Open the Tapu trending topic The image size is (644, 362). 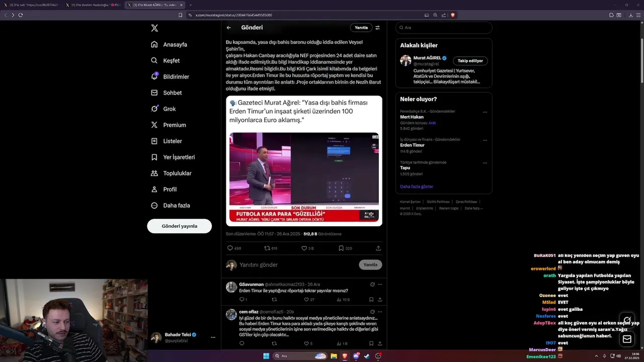coord(405,168)
